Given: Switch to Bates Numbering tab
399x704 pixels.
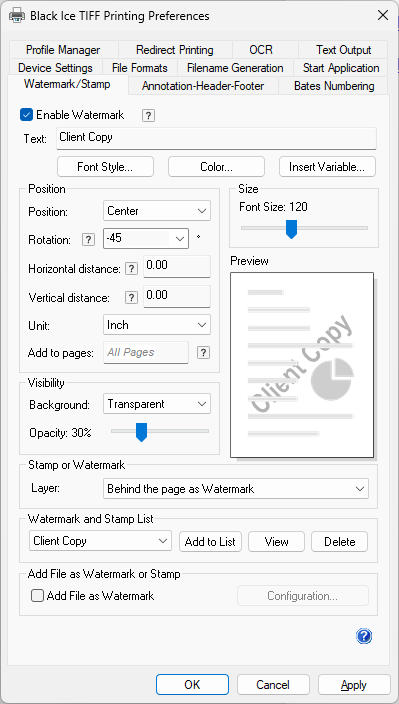Looking at the screenshot, I should point(334,86).
